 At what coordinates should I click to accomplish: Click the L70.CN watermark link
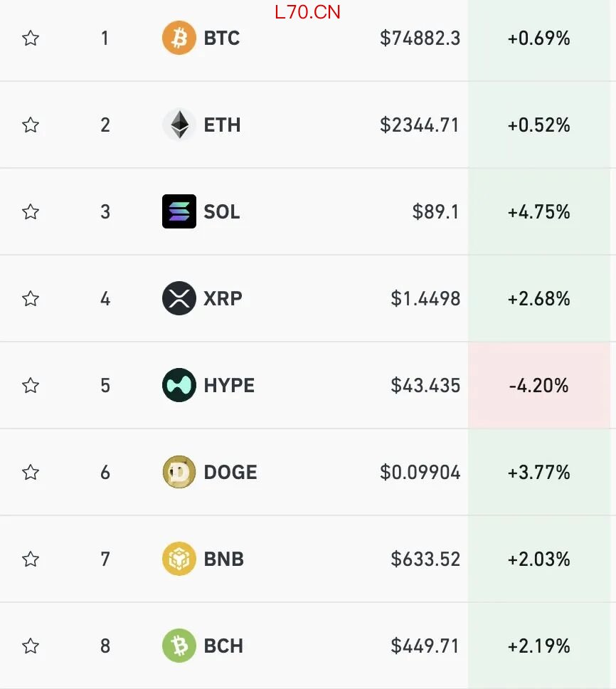click(307, 12)
